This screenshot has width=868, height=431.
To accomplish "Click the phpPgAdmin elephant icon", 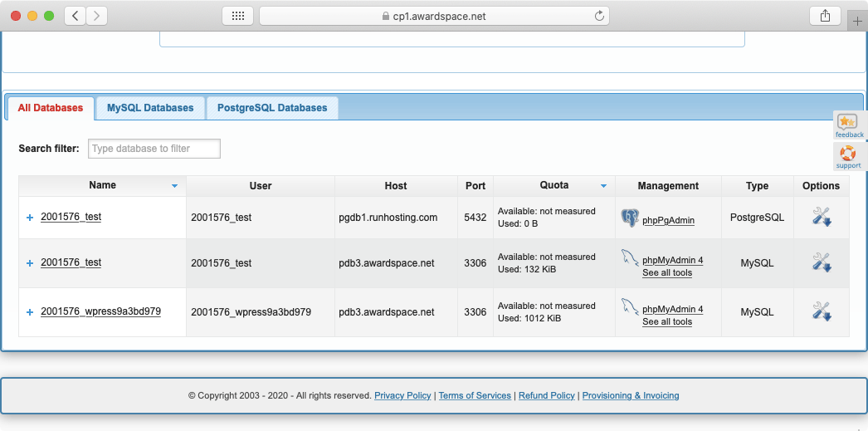I will point(630,218).
